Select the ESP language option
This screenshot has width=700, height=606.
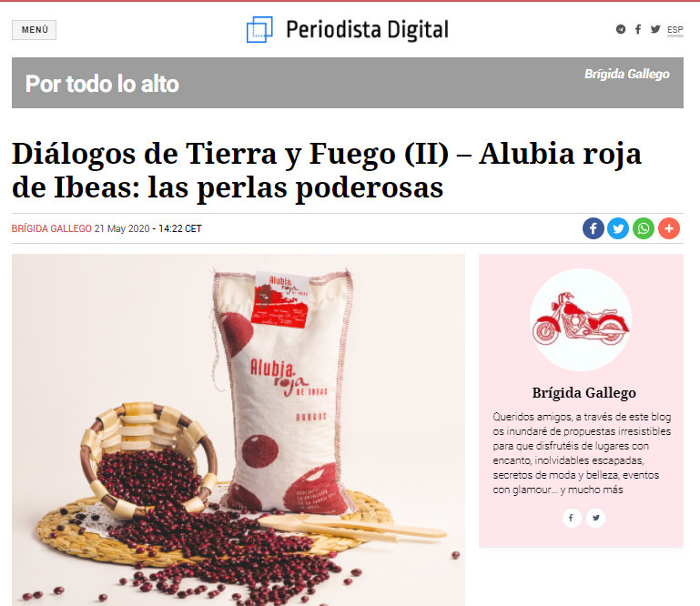tap(675, 29)
